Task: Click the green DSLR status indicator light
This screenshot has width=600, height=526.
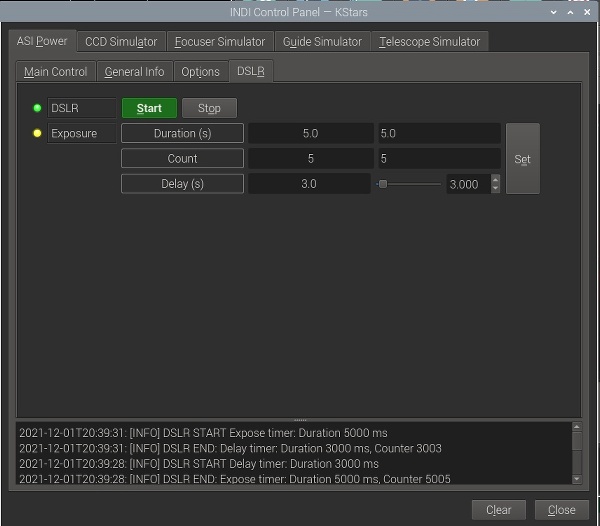Action: click(x=38, y=108)
